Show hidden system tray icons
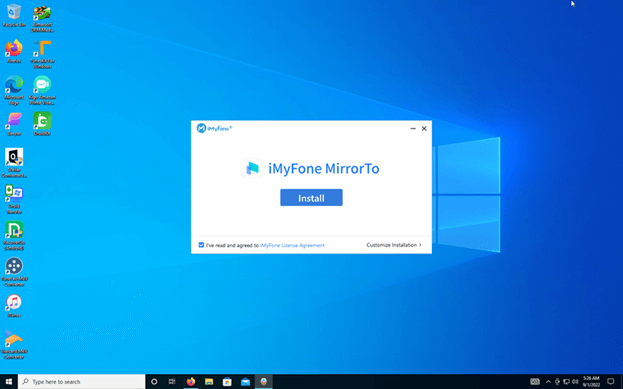The image size is (623, 389). click(548, 381)
